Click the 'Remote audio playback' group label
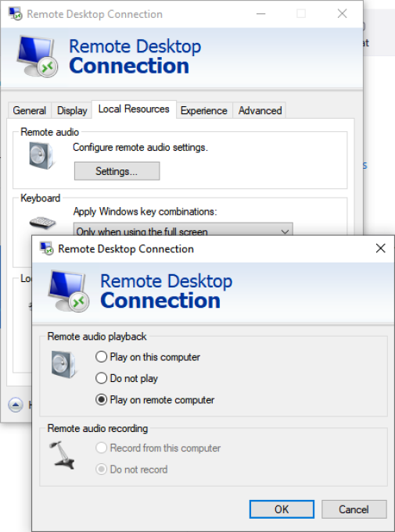 tap(97, 336)
